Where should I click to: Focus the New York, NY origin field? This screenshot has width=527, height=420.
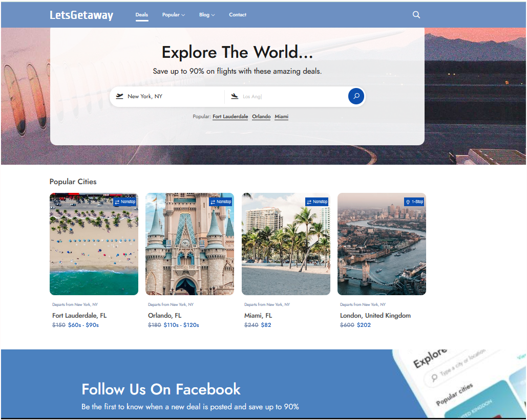pyautogui.click(x=167, y=96)
